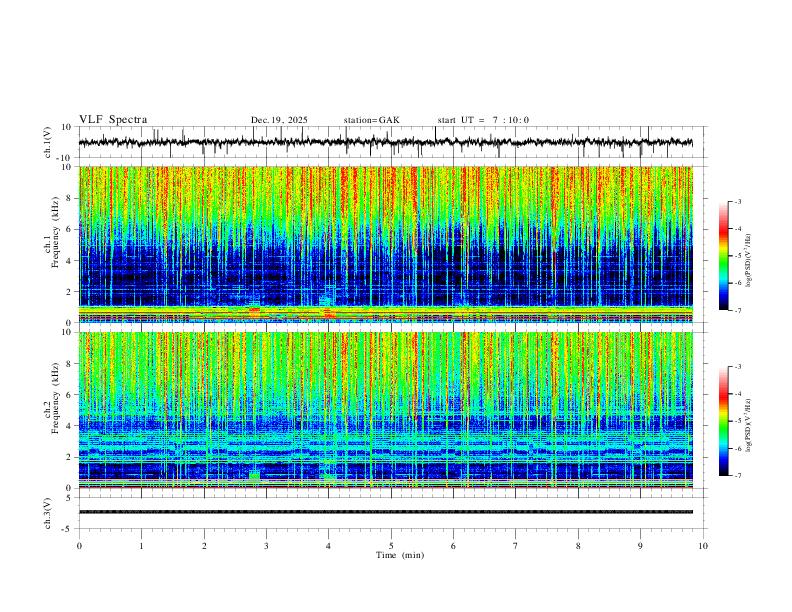Viewport: 792px width, 612px height.
Task: Click the ch.1 spectrogram panel
Action: [385, 244]
